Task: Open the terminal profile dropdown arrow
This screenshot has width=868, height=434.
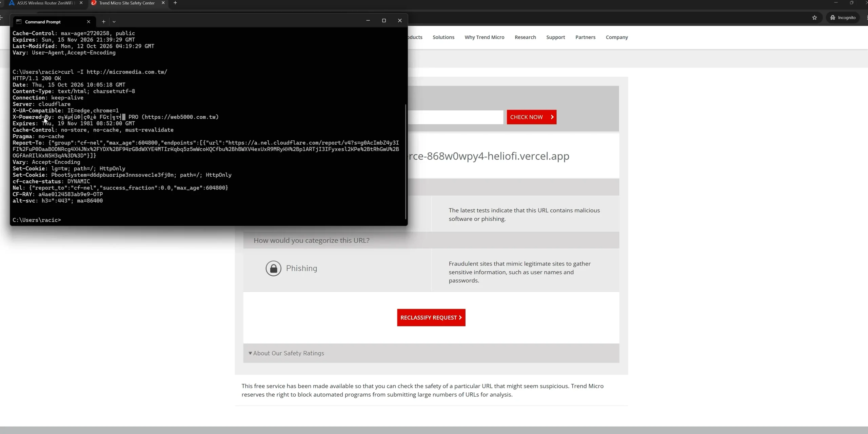Action: point(114,22)
